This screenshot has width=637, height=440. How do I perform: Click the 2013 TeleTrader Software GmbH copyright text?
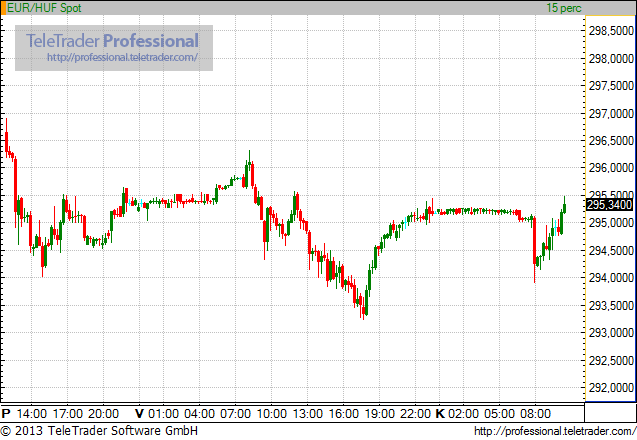tap(99, 431)
